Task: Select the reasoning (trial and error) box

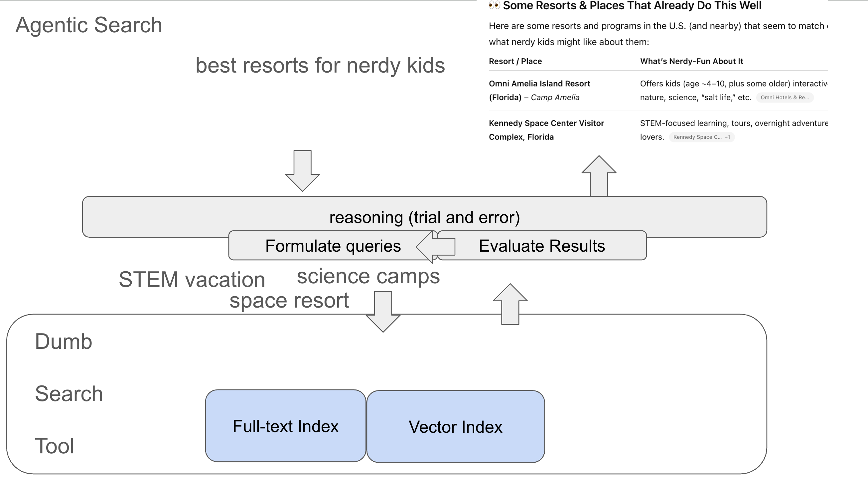Action: [x=424, y=217]
